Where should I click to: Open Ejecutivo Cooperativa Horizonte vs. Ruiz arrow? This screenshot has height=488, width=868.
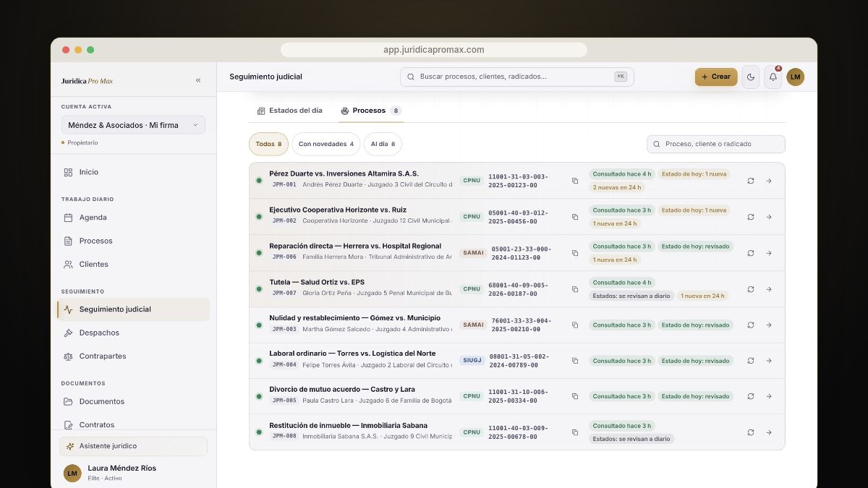769,217
